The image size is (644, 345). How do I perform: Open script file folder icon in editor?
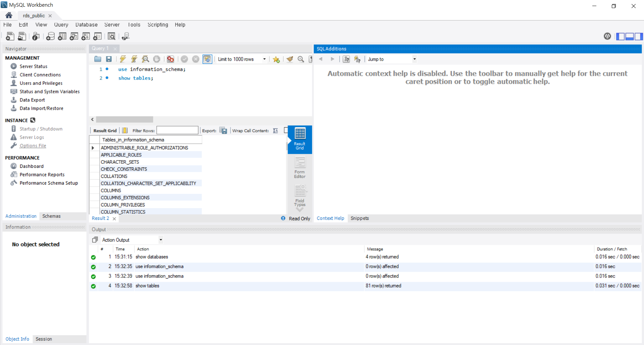coord(98,59)
